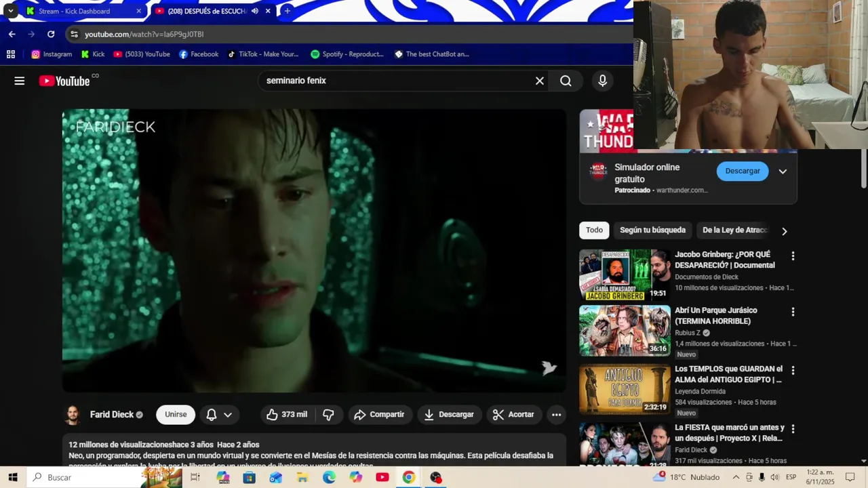868x488 pixels.
Task: Go back with the browser back arrow
Action: pos(12,34)
